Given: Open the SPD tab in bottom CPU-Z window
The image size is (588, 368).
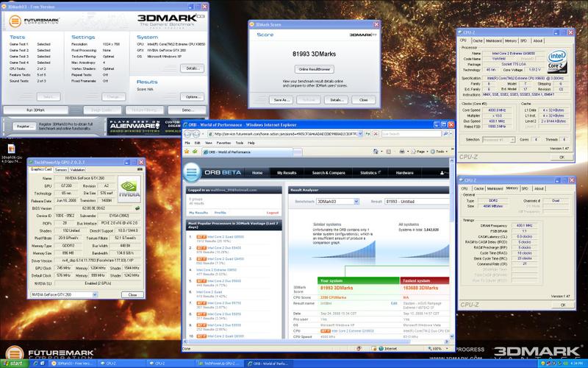Looking at the screenshot, I should tap(525, 188).
